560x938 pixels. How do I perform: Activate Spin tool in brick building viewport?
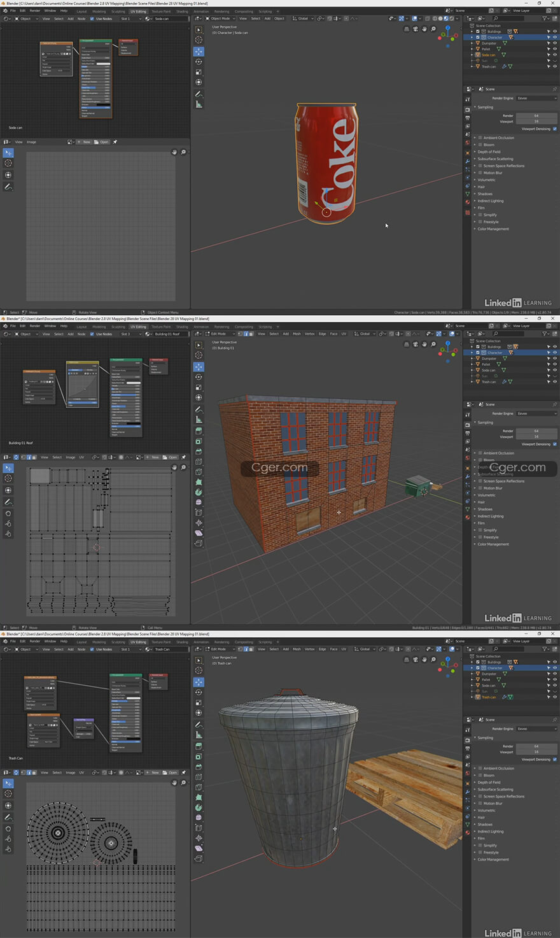click(199, 492)
